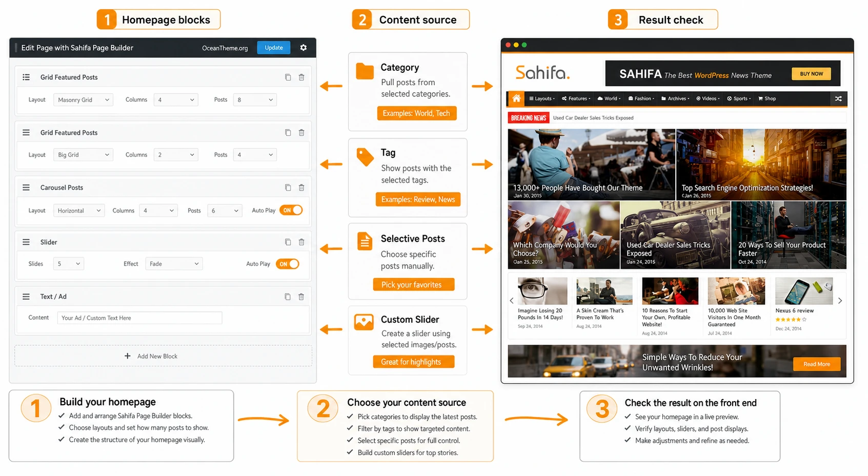The width and height of the screenshot is (868, 476).
Task: Open Archives menu in Sahifa navigation
Action: point(675,98)
